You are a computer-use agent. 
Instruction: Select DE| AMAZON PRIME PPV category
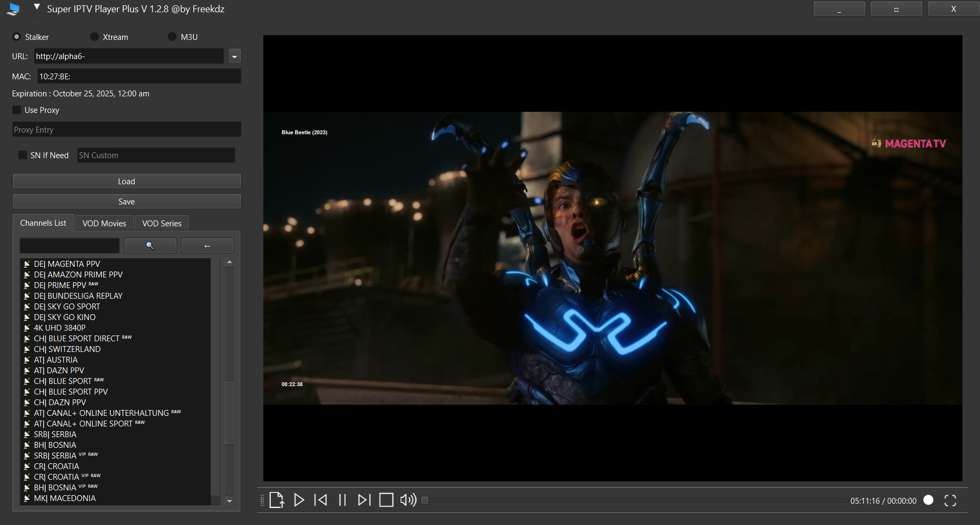(78, 275)
